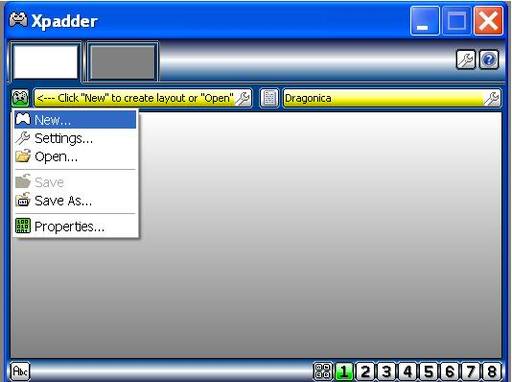Switch to set 1
Viewport: 512px width, 382px height.
coord(344,371)
